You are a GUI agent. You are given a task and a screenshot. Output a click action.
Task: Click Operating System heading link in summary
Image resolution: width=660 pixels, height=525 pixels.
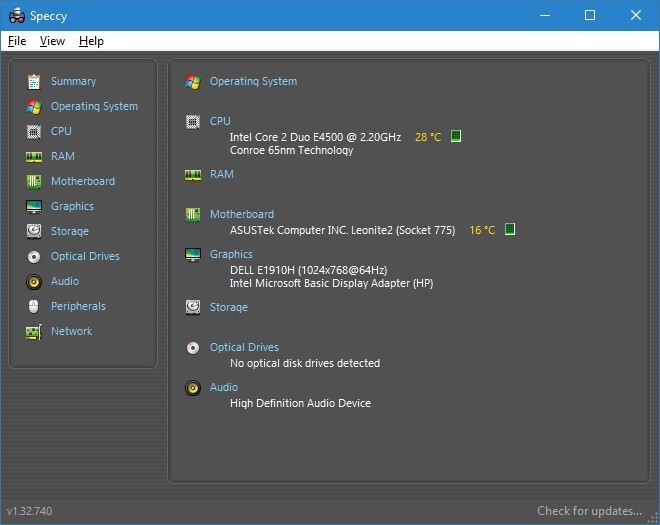coord(253,81)
